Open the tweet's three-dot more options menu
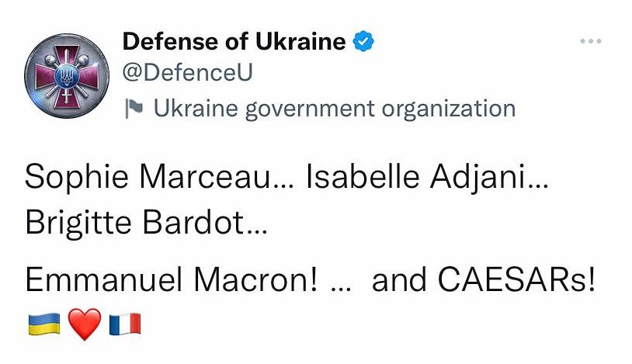The width and height of the screenshot is (632, 364). point(592,40)
